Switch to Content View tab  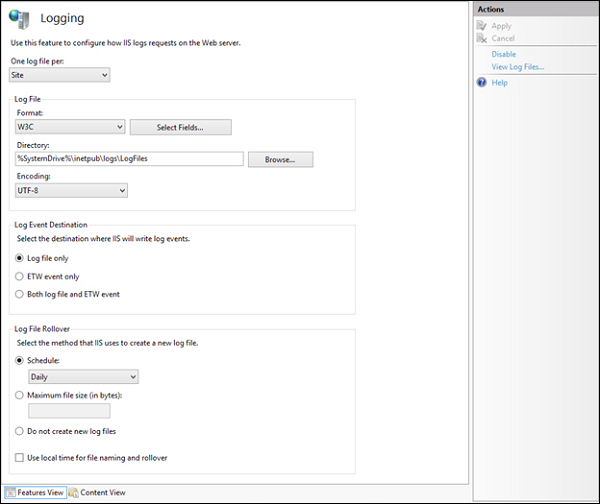97,493
